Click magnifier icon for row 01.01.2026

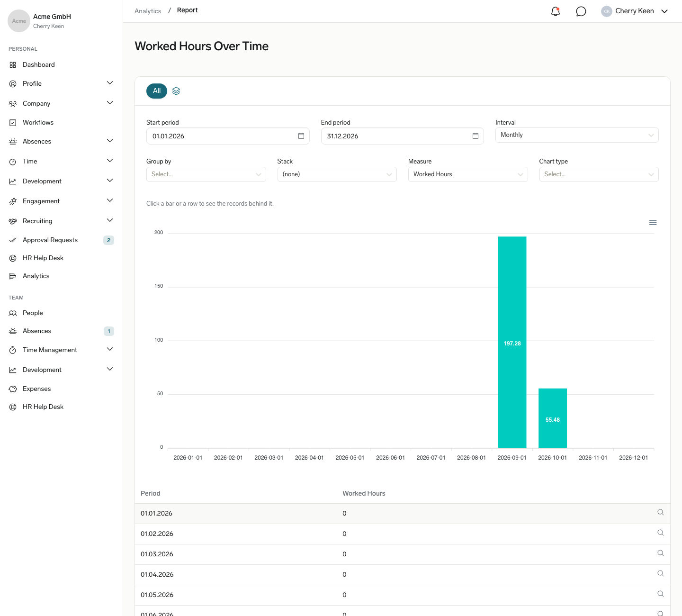click(660, 512)
